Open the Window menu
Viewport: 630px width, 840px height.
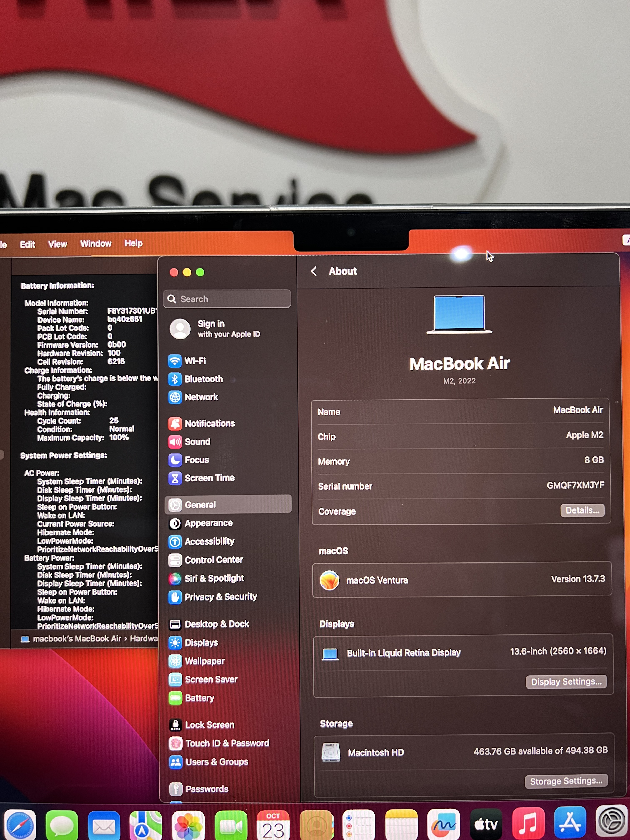(x=96, y=244)
